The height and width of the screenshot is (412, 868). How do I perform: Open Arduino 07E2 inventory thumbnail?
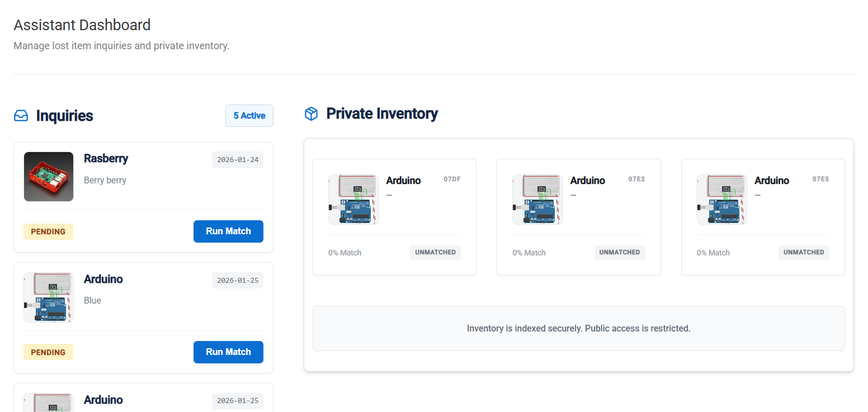tap(537, 200)
